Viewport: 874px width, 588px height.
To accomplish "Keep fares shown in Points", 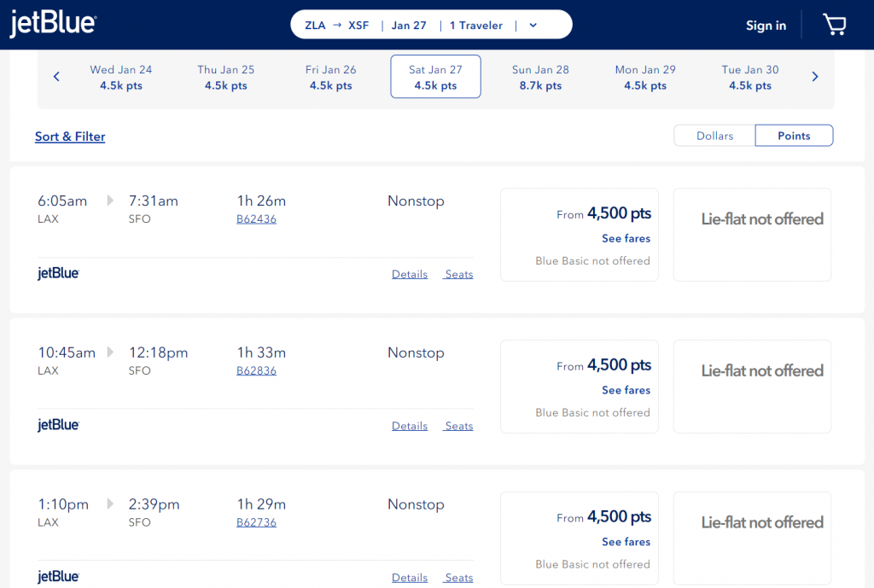I will pyautogui.click(x=793, y=135).
